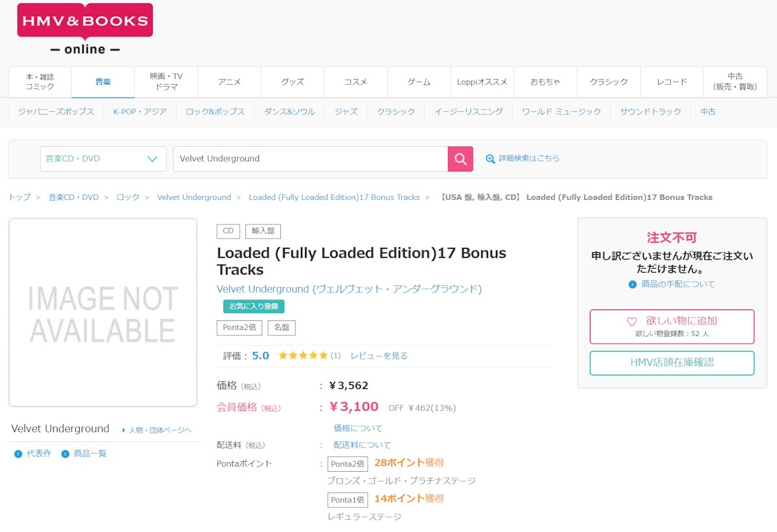
Task: Open the 映画・TV ドラマ tab
Action: 166,82
